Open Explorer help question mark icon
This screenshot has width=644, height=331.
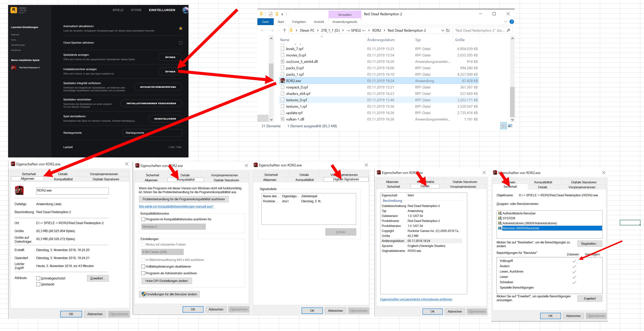tap(512, 22)
